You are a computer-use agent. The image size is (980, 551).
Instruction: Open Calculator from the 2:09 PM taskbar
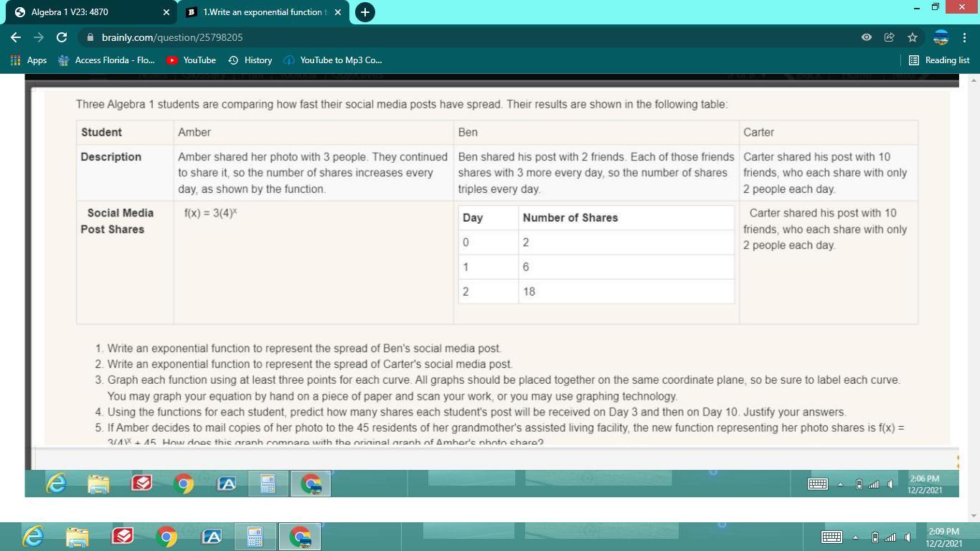coord(255,536)
